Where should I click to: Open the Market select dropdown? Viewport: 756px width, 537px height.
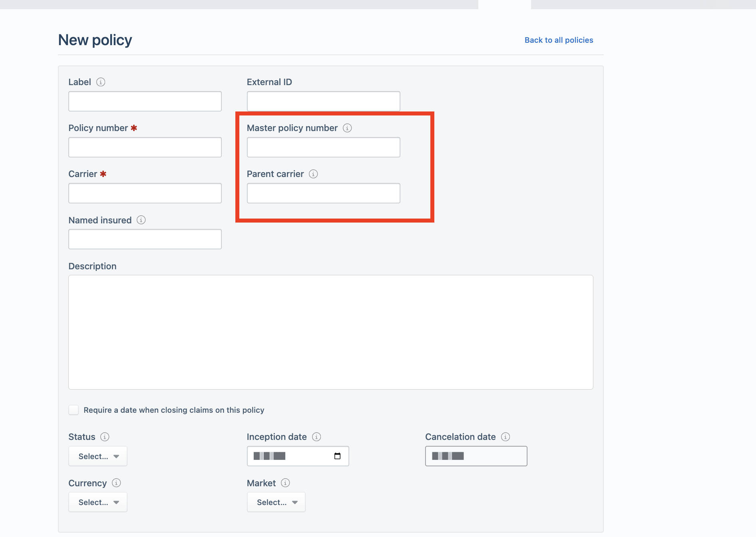click(x=276, y=502)
